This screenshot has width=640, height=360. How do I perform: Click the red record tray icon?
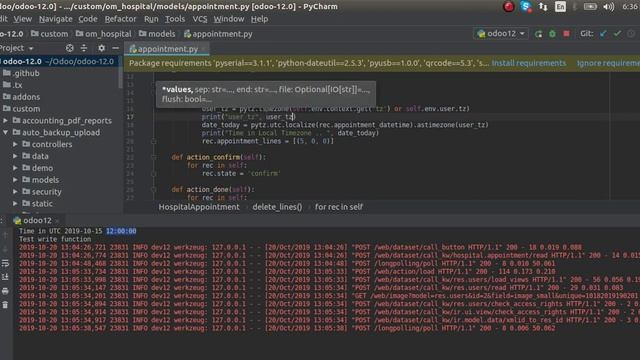coord(509,7)
